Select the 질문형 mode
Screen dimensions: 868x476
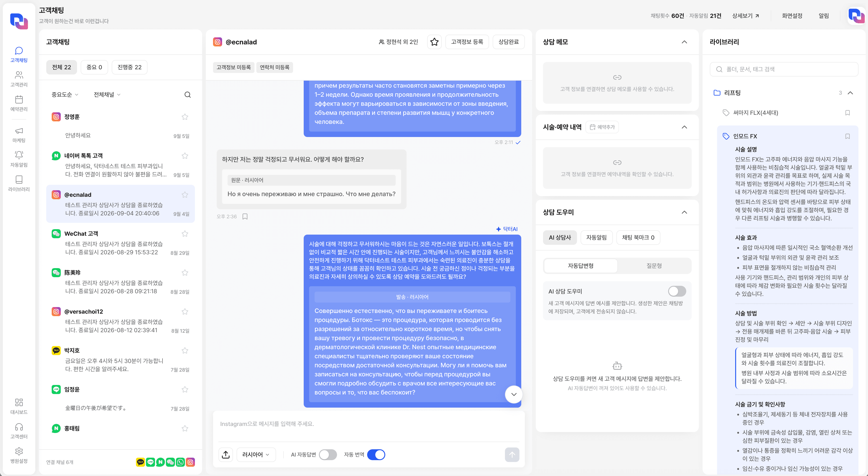[654, 266]
